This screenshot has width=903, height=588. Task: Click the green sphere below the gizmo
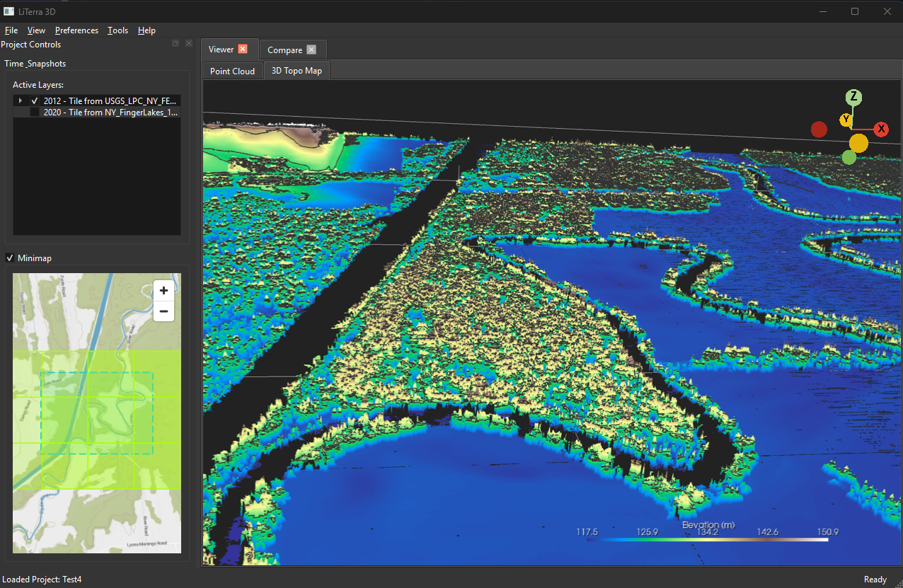[x=849, y=156]
